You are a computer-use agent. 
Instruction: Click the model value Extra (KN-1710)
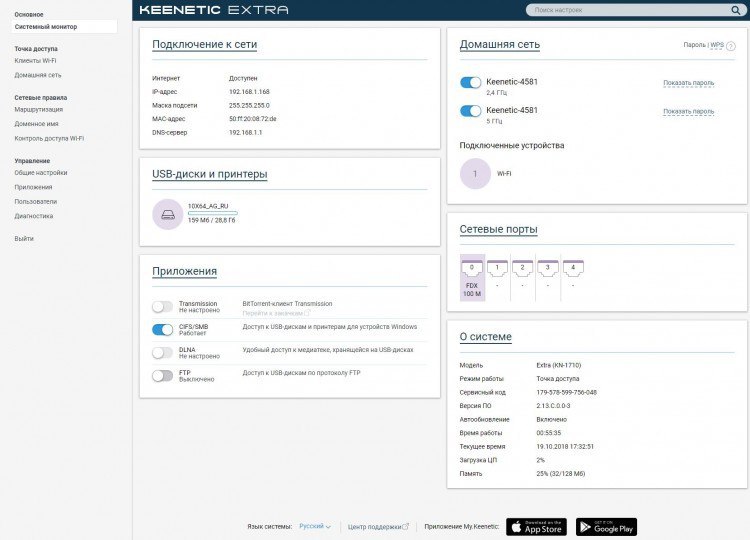559,365
